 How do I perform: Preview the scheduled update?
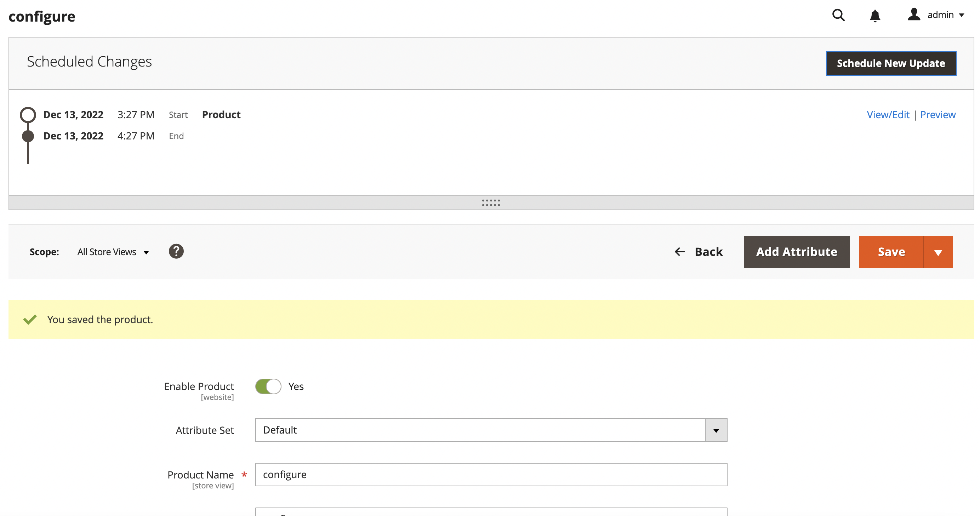coord(938,114)
